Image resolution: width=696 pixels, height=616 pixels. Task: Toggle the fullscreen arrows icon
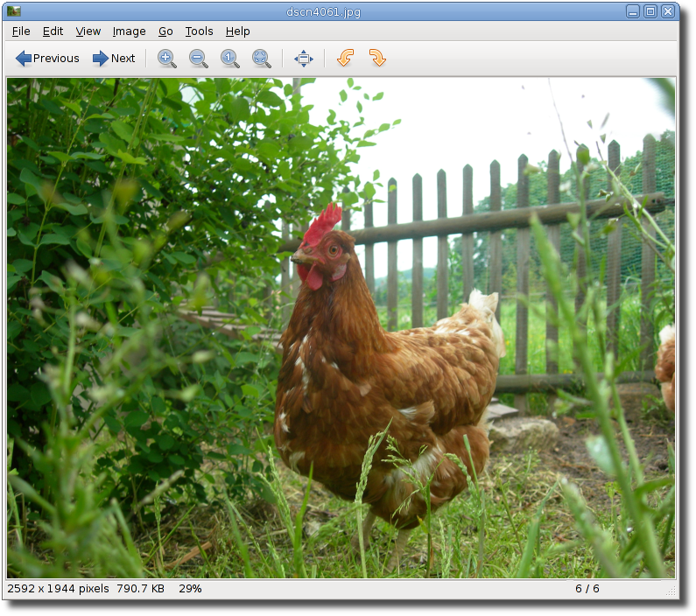[304, 59]
